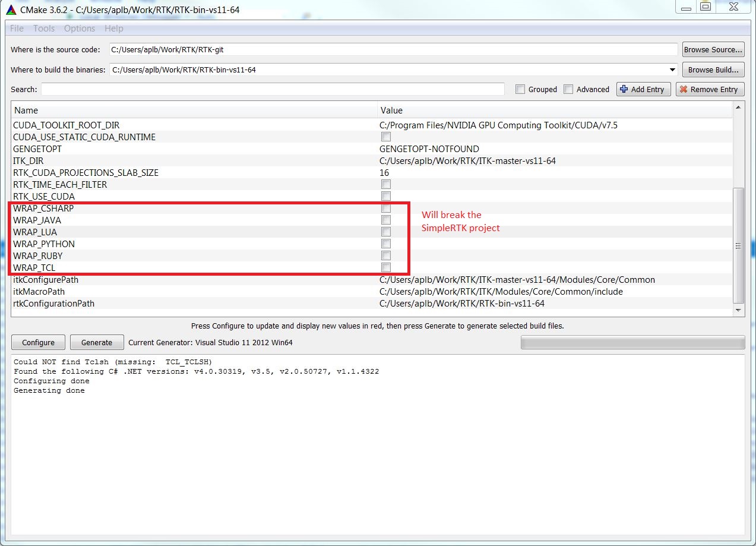This screenshot has width=756, height=546.
Task: Enable RTK_TIME_EACH_FILTER checkbox
Action: pyautogui.click(x=386, y=184)
